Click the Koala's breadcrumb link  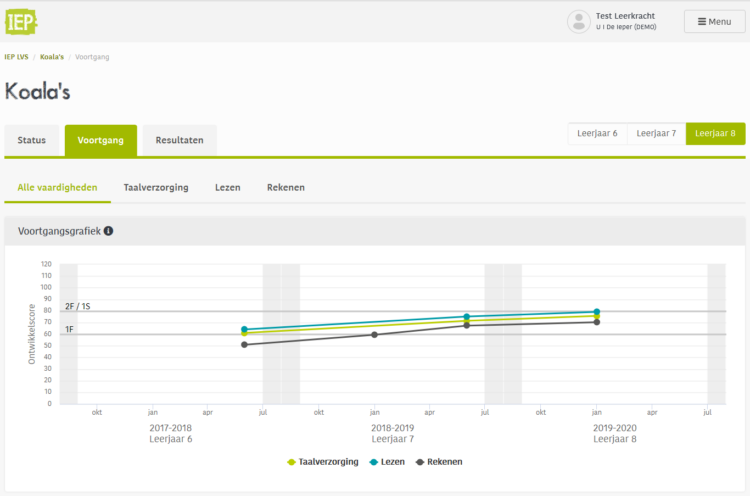(52, 57)
